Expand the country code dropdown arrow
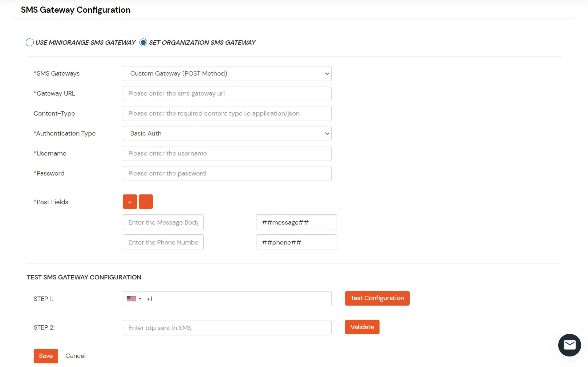 140,298
